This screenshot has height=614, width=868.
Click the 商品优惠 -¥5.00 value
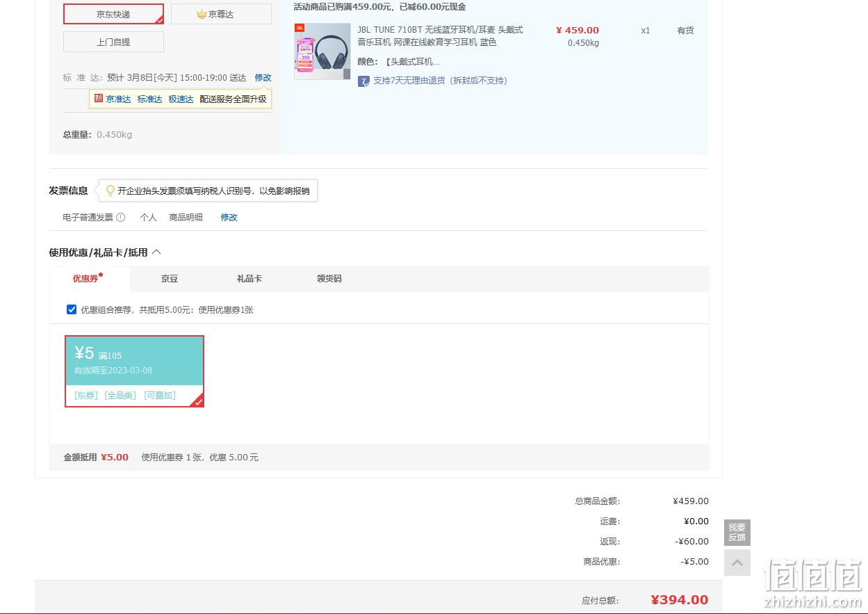(x=695, y=562)
